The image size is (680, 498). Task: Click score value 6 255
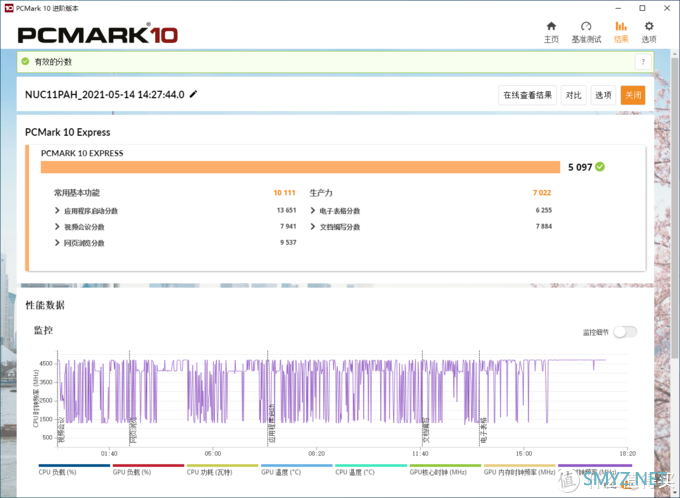point(544,210)
